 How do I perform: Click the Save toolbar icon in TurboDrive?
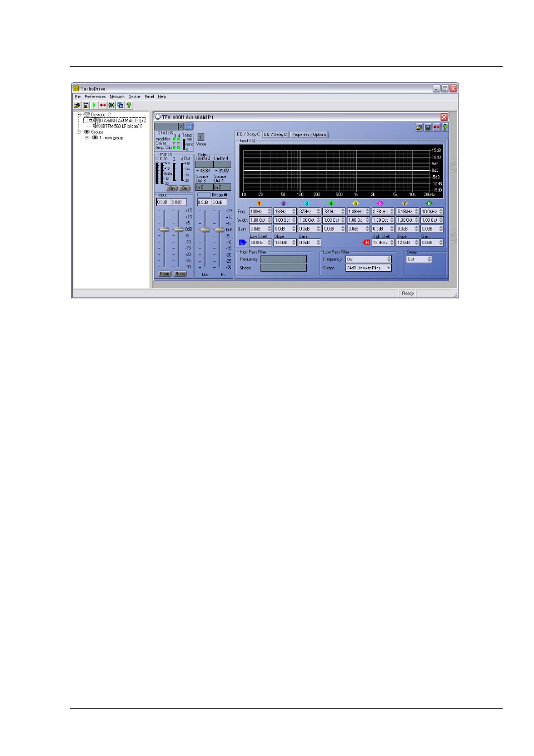86,105
